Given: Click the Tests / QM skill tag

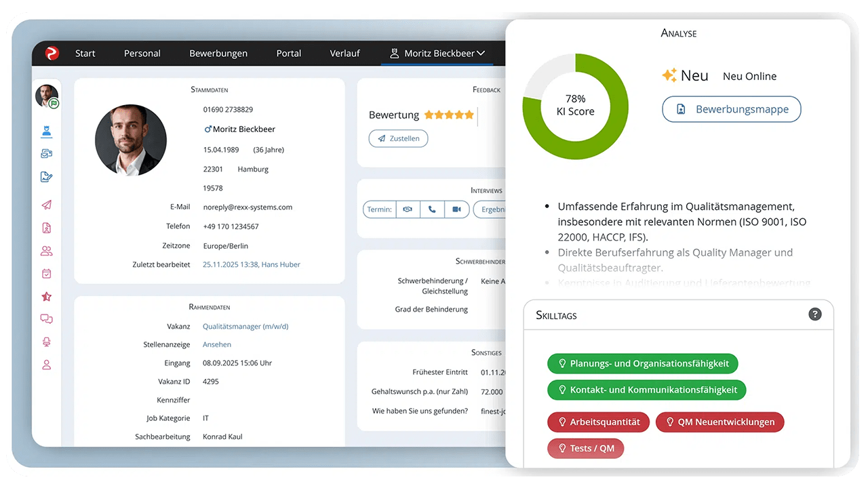Looking at the screenshot, I should [x=586, y=448].
